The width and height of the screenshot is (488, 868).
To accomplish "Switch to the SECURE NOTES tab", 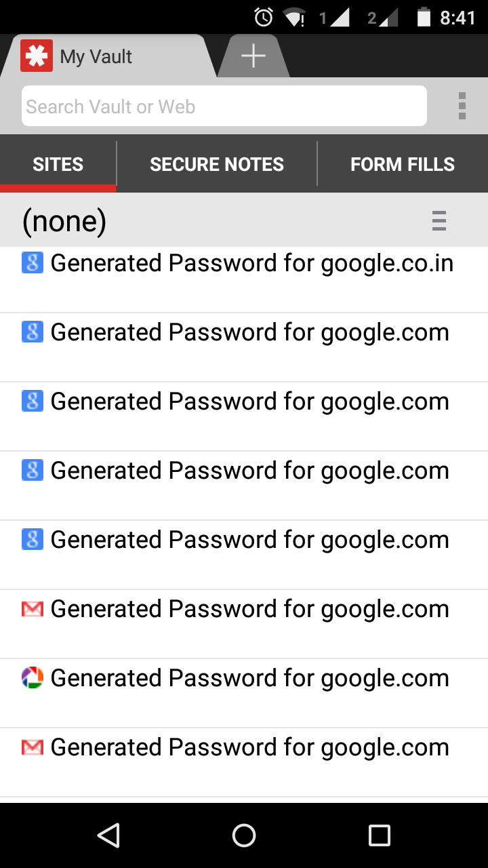I will point(217,163).
